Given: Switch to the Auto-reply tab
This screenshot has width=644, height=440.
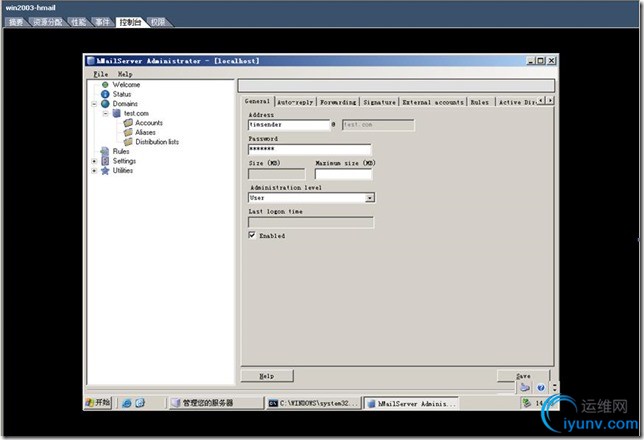Looking at the screenshot, I should click(295, 102).
